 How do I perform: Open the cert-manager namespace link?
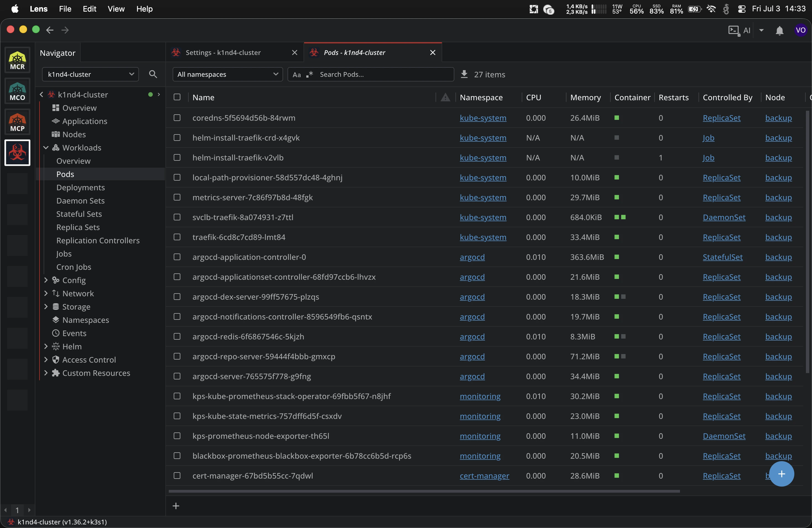[484, 476]
